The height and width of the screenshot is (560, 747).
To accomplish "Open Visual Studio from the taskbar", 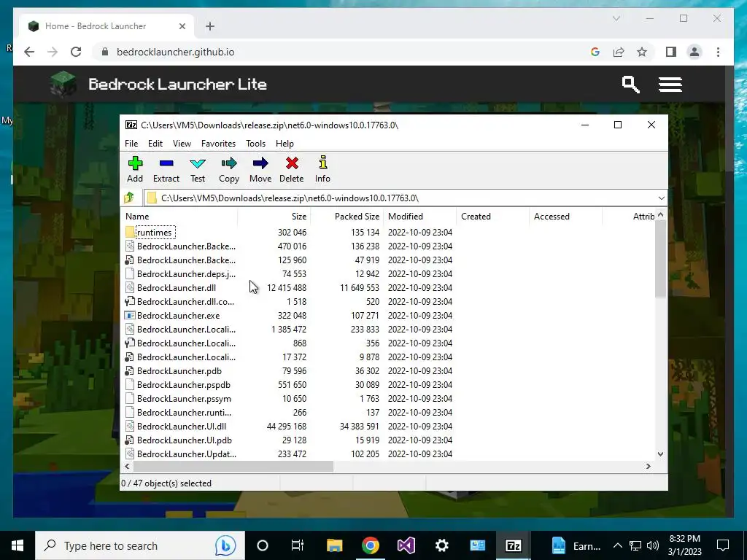I will pos(406,545).
